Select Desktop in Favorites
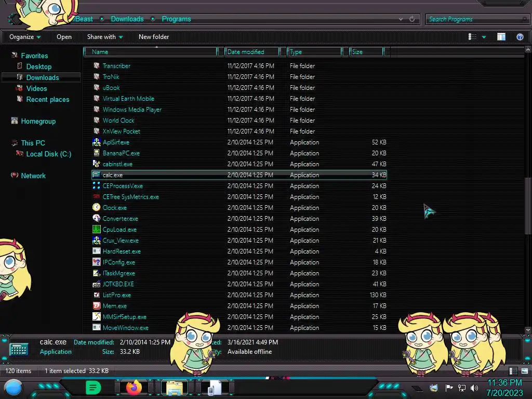Viewport: 532px width, 399px height. [39, 66]
